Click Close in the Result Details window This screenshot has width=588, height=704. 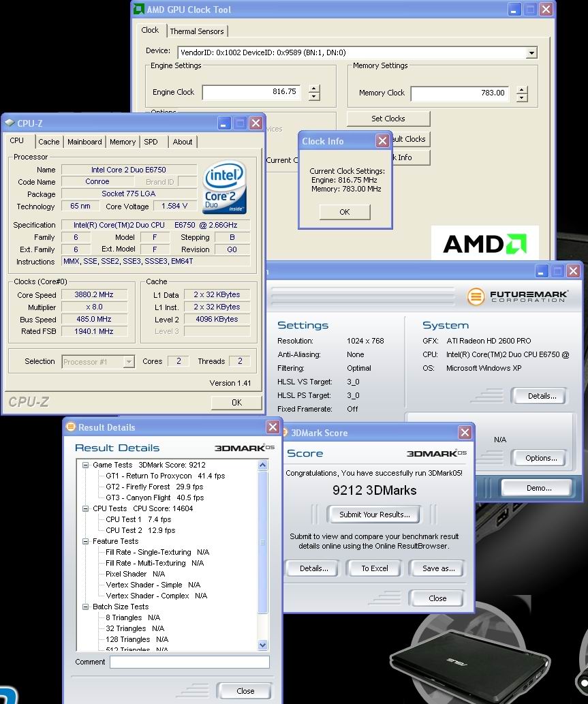245,691
